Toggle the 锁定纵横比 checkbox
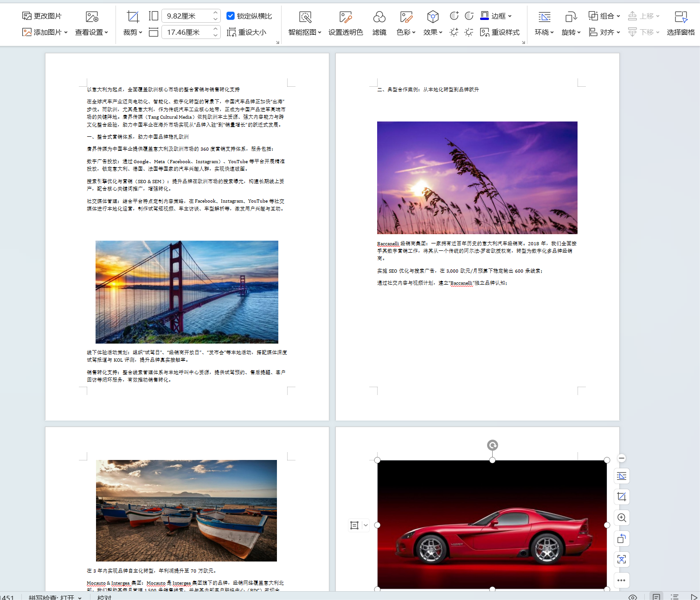This screenshot has height=600, width=700. pyautogui.click(x=230, y=16)
